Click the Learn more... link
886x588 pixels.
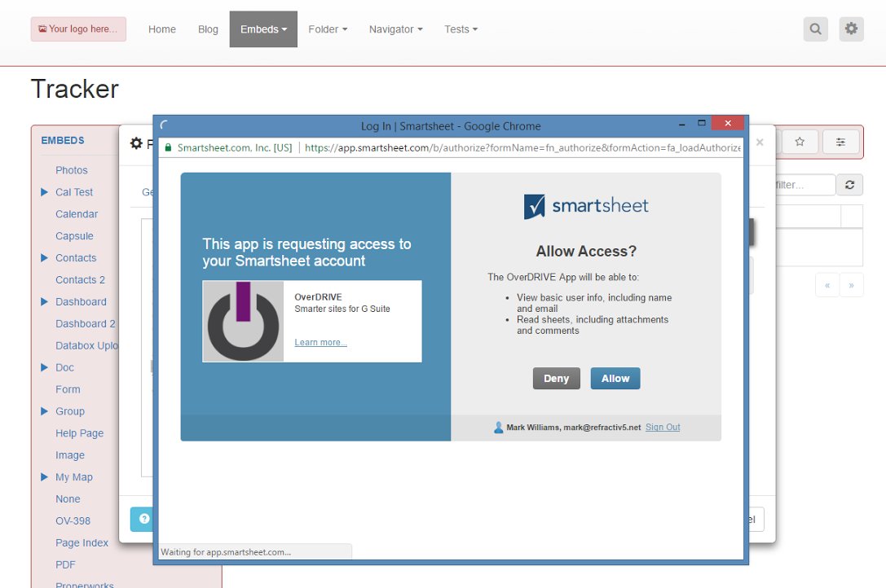pyautogui.click(x=320, y=342)
